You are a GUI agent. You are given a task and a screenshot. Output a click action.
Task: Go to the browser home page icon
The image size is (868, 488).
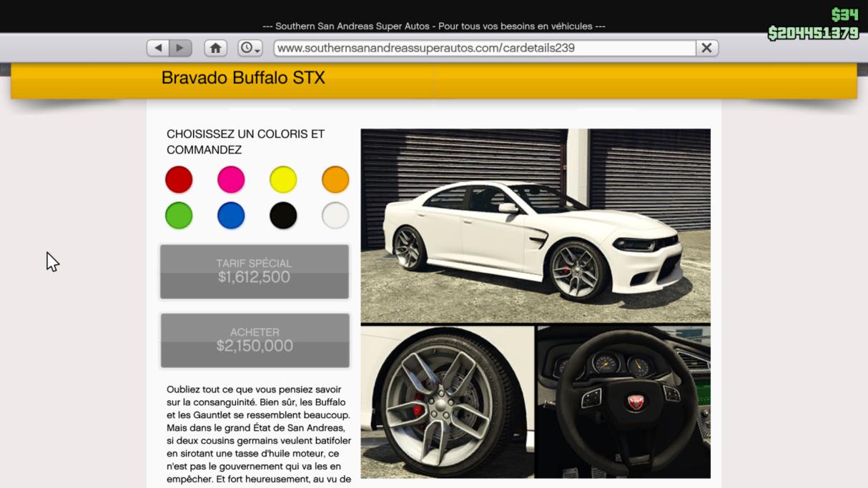point(215,48)
